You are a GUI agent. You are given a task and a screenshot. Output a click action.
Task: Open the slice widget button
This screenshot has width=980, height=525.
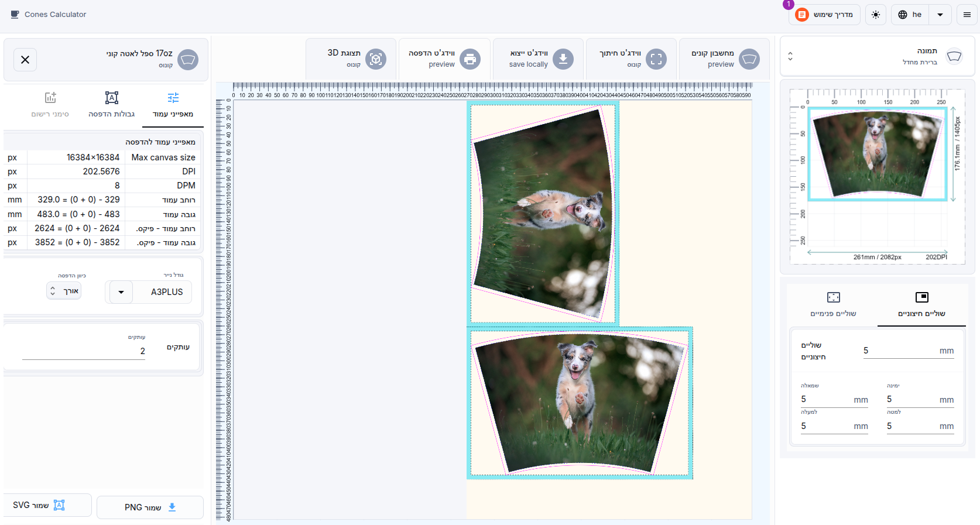[x=631, y=59]
